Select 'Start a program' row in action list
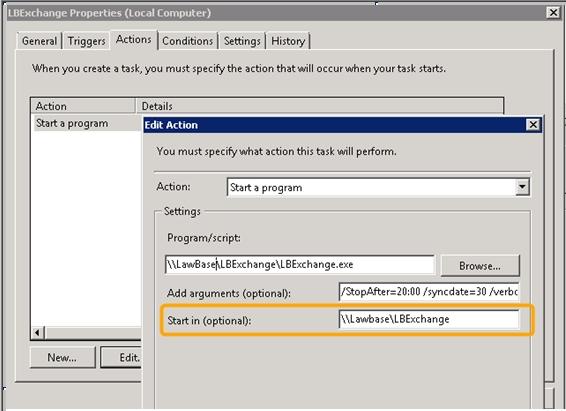This screenshot has width=566, height=411. coord(86,123)
